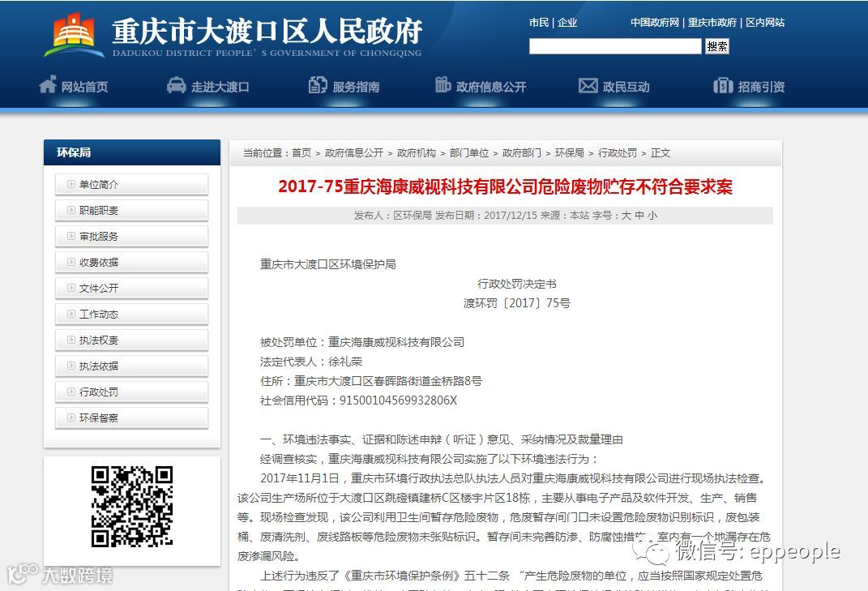Image resolution: width=868 pixels, height=591 pixels.
Task: Open 中国政府网 link
Action: (655, 23)
